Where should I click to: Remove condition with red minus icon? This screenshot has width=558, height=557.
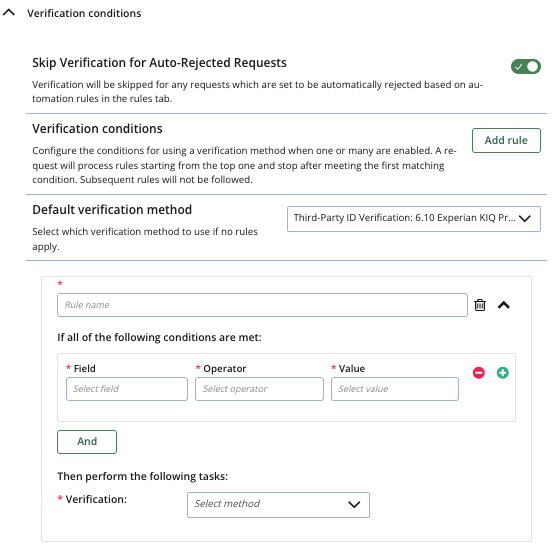pyautogui.click(x=479, y=373)
